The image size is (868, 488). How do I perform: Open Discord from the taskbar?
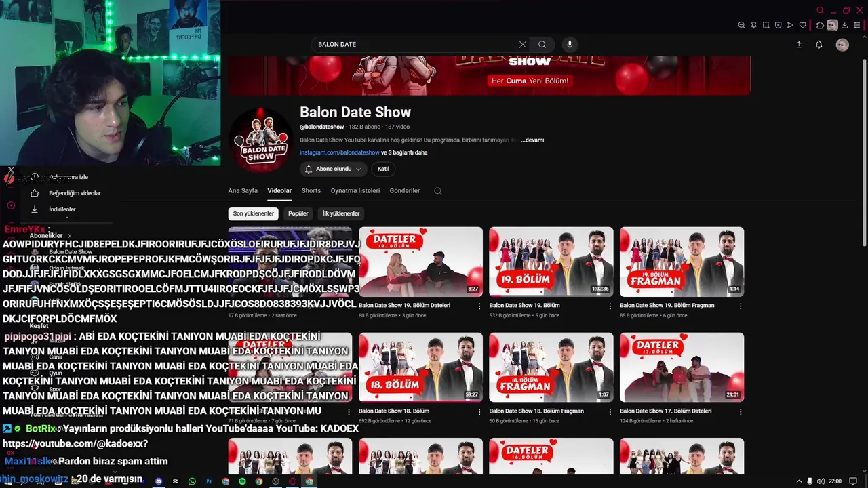159,481
